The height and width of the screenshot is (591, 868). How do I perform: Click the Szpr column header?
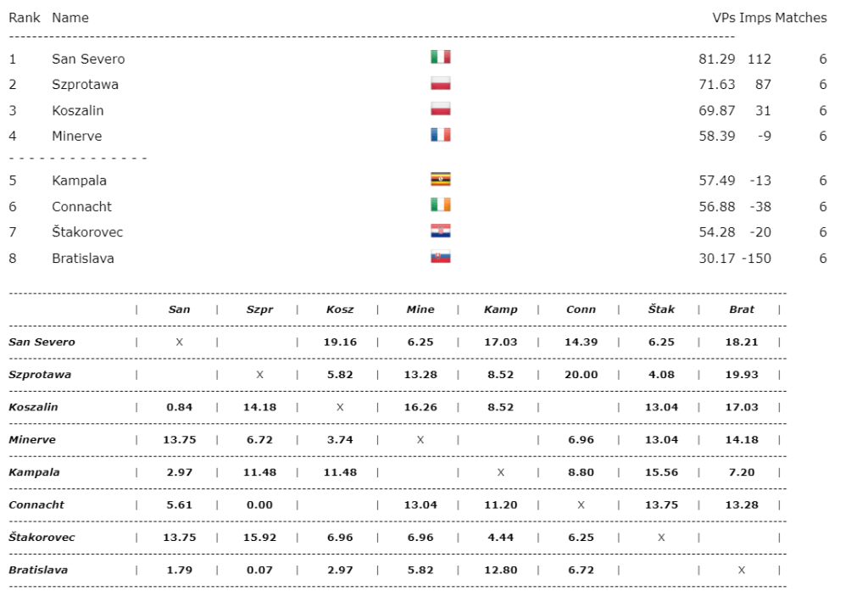[259, 309]
